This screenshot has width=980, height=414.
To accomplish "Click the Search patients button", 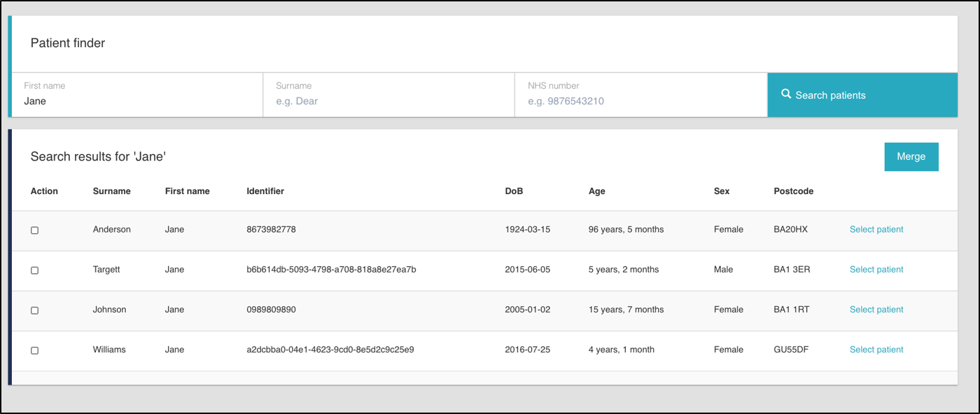I will point(862,95).
